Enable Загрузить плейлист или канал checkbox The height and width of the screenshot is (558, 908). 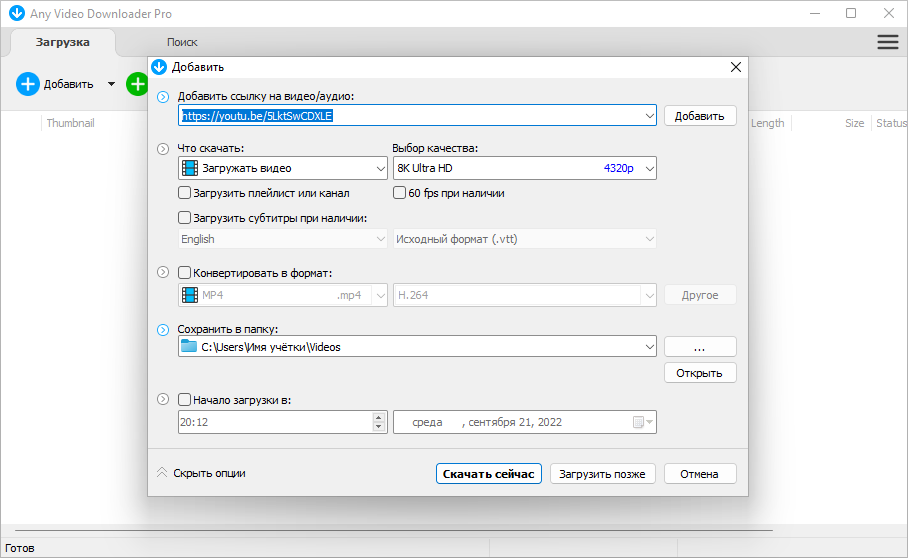pyautogui.click(x=184, y=192)
